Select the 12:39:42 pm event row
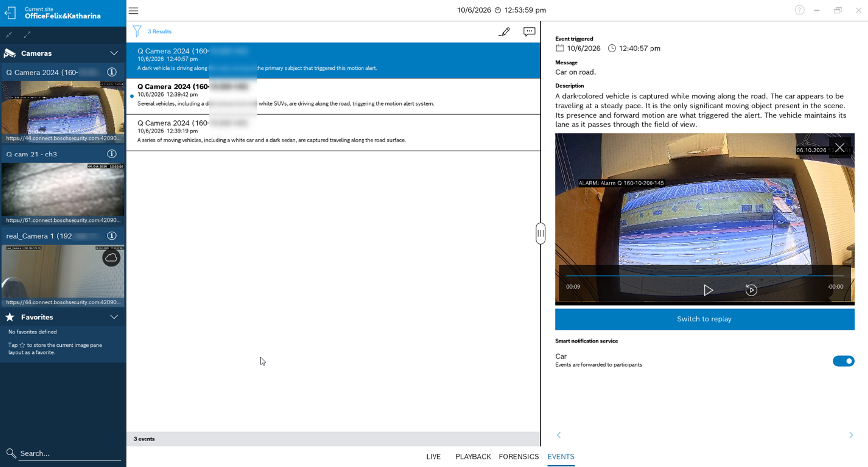Image resolution: width=868 pixels, height=467 pixels. 333,97
